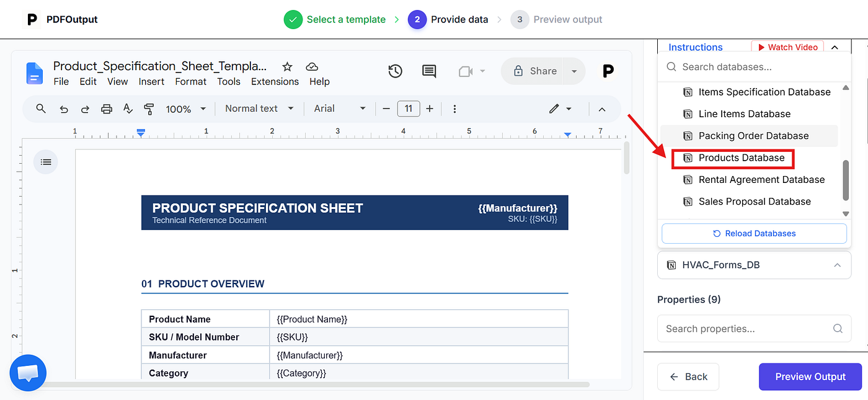
Task: Run spelling and grammar check icon
Action: click(128, 109)
